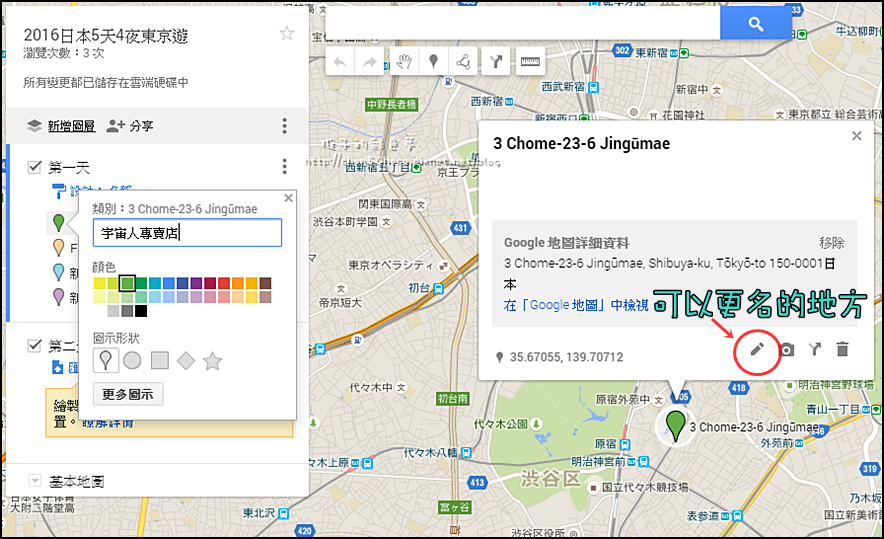The image size is (884, 539).
Task: Toggle the second layer checkbox
Action: (x=34, y=345)
